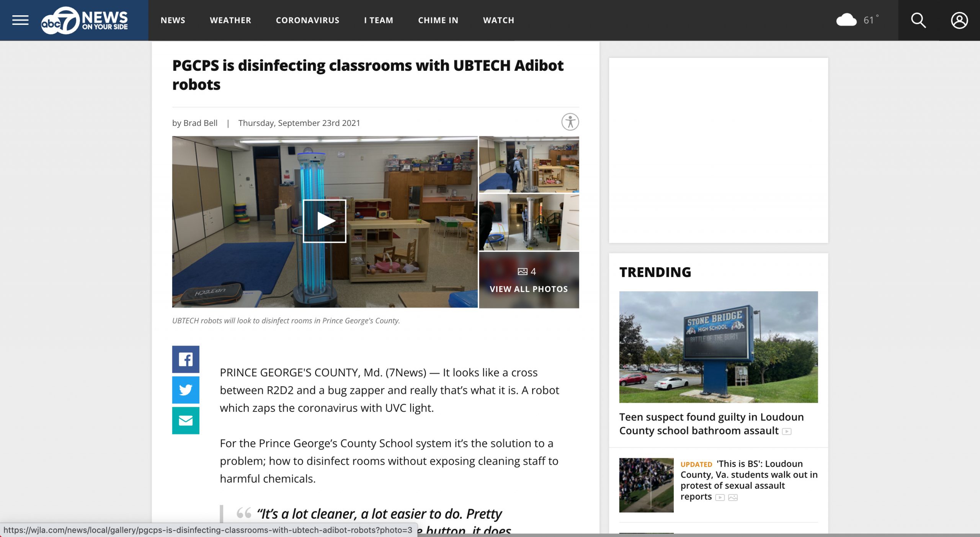Click video icon beside Teen suspect headline
Viewport: 980px width, 537px height.
point(787,431)
